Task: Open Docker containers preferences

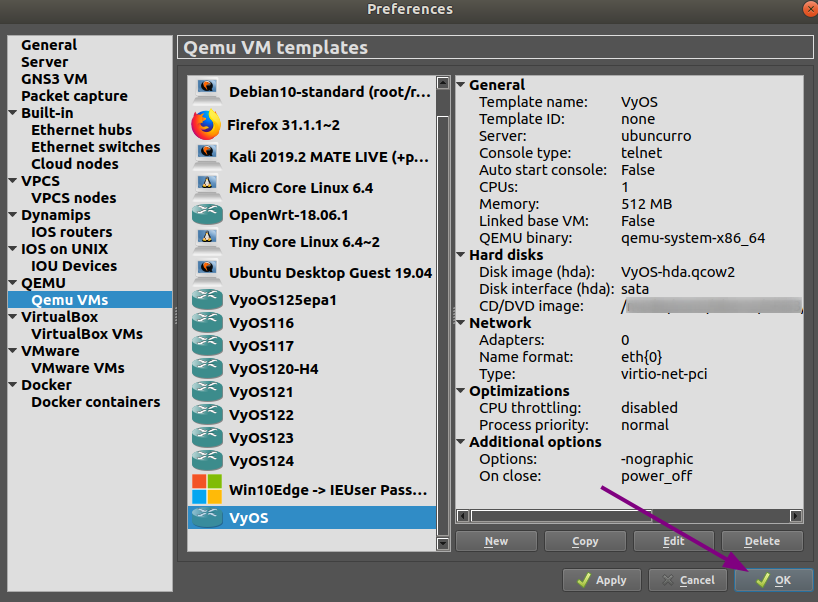Action: 95,402
